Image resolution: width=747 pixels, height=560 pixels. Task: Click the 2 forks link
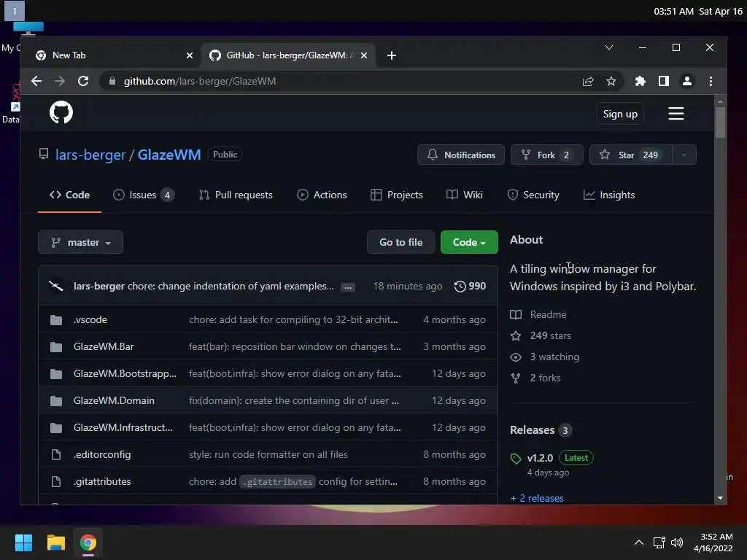535,378
